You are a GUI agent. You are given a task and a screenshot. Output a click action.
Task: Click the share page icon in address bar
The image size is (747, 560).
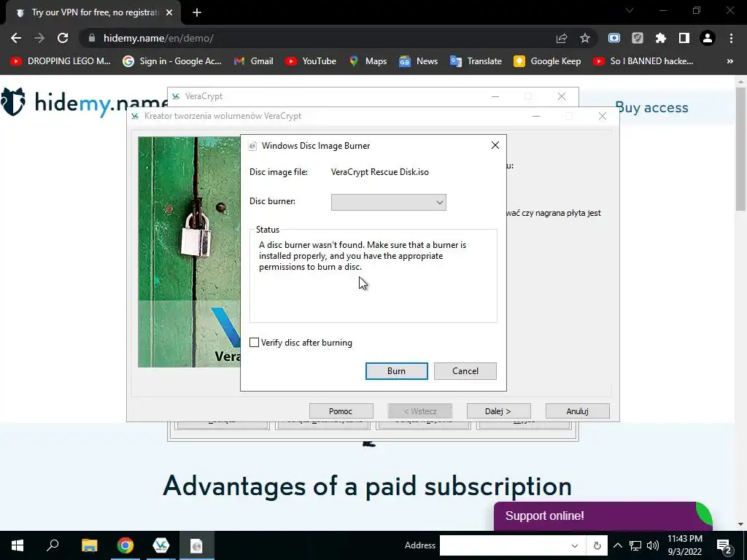click(x=562, y=38)
